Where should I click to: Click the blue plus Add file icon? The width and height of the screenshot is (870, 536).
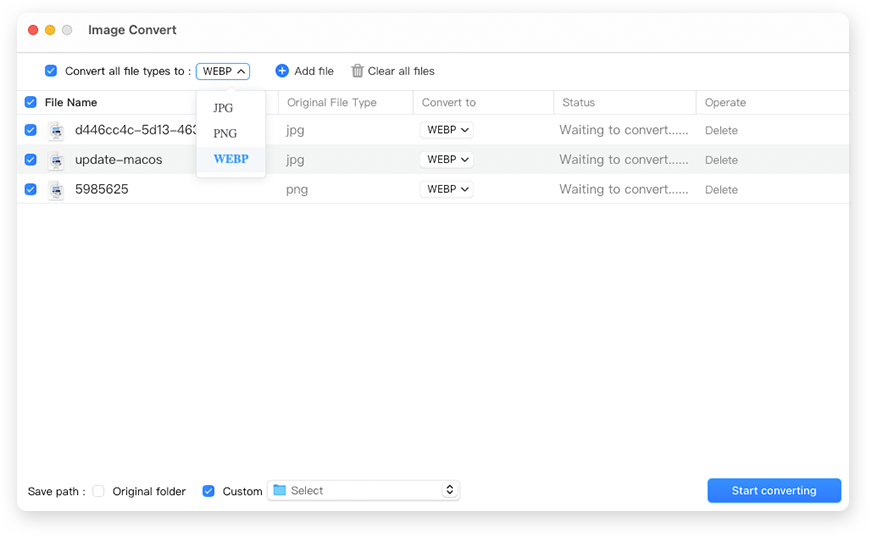pyautogui.click(x=282, y=71)
